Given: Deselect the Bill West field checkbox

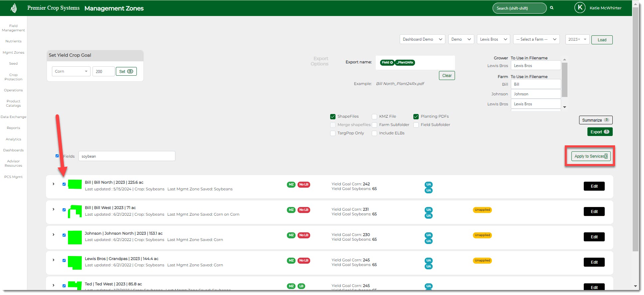Looking at the screenshot, I should tap(64, 210).
